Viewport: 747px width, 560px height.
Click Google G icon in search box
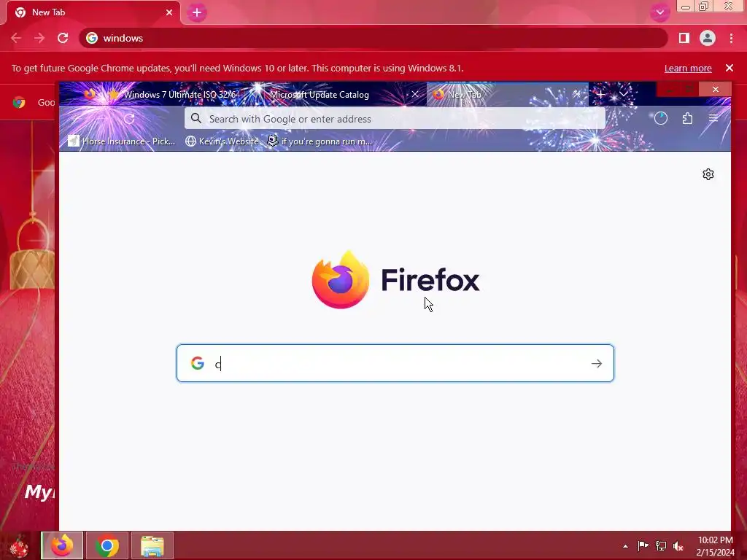(x=198, y=363)
